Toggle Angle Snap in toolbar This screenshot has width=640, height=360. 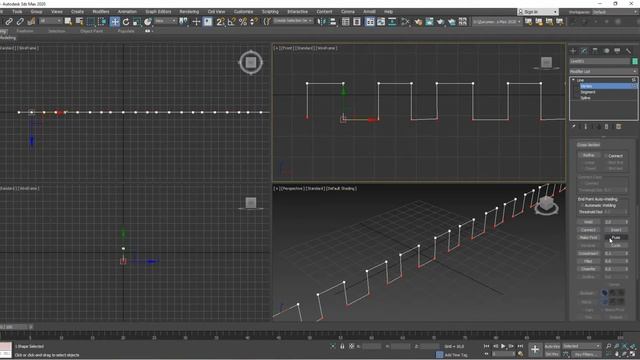[x=231, y=22]
